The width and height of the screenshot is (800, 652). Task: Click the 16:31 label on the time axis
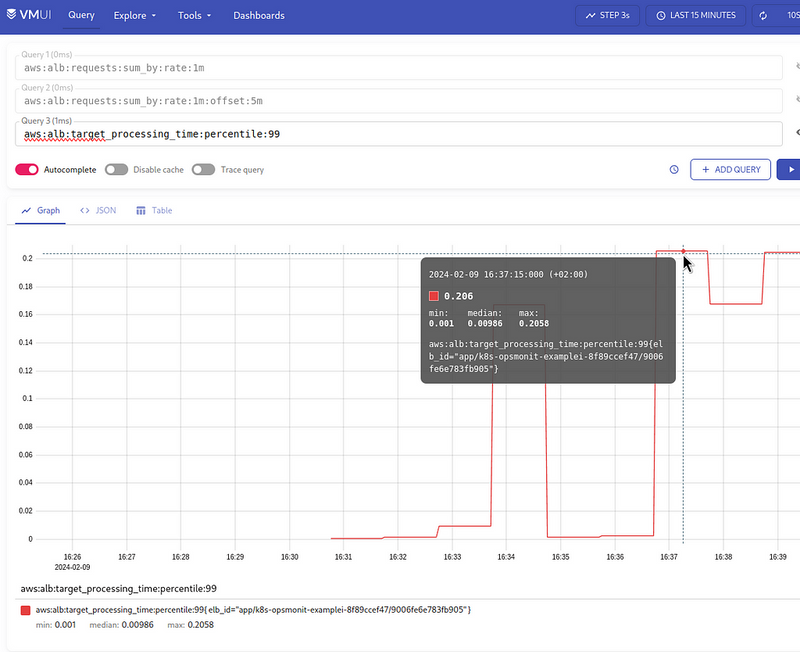(343, 557)
